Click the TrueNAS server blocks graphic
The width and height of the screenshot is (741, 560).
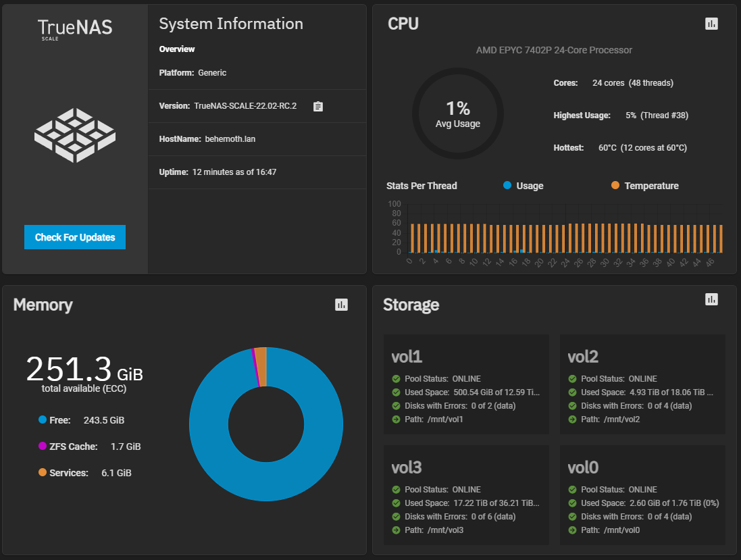(75, 135)
